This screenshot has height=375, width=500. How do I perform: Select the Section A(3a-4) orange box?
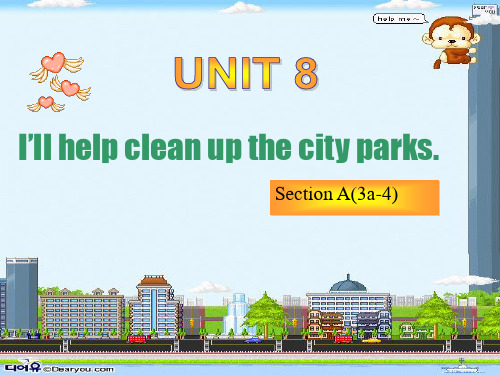tap(354, 197)
